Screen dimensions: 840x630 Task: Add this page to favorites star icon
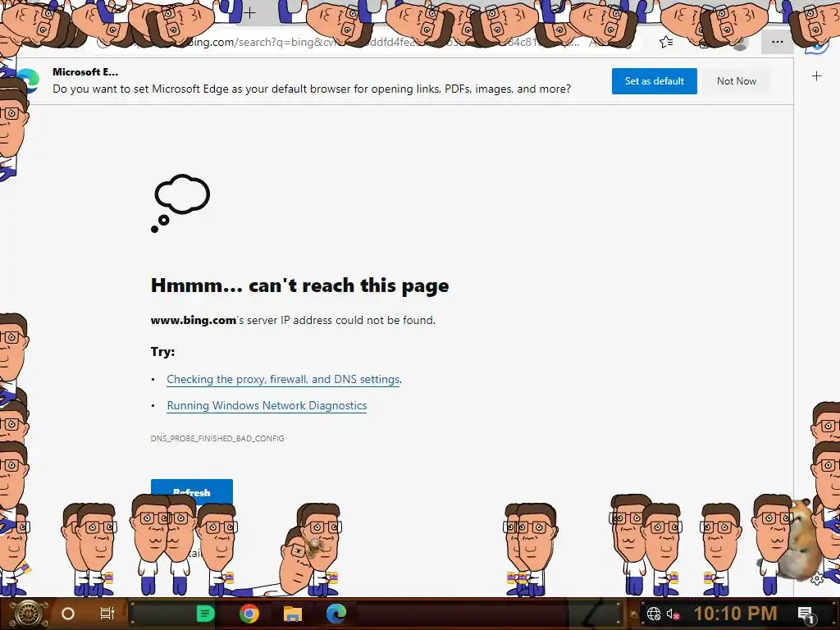(x=666, y=42)
